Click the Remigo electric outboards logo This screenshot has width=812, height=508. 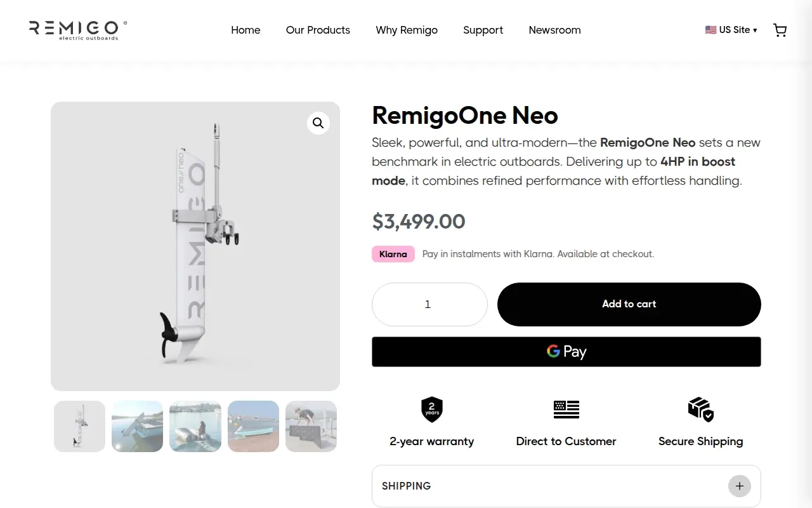pos(77,30)
